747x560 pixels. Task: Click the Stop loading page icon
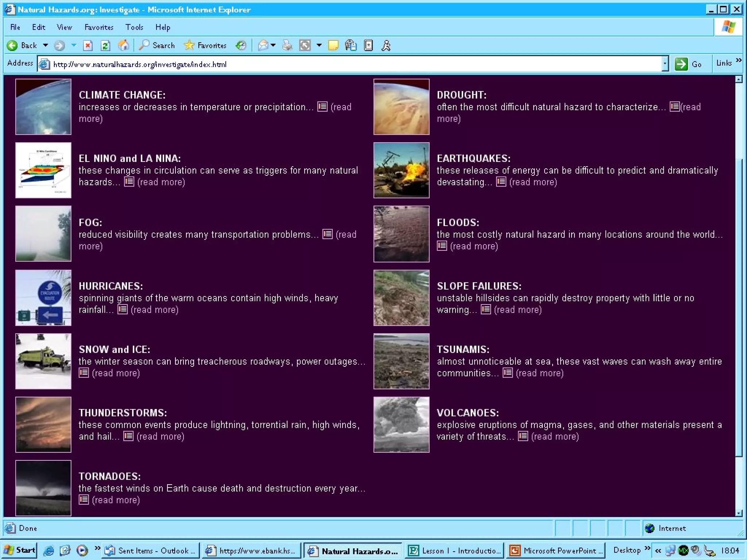pos(88,46)
